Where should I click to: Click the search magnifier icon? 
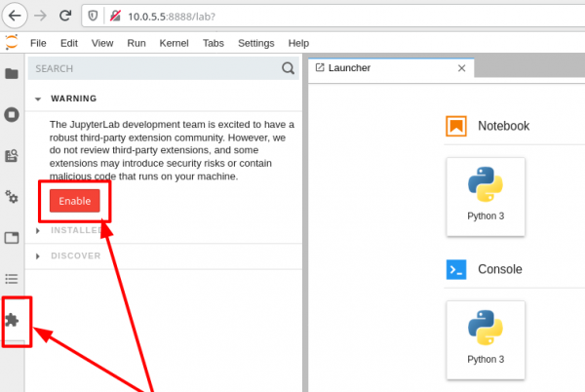[288, 68]
